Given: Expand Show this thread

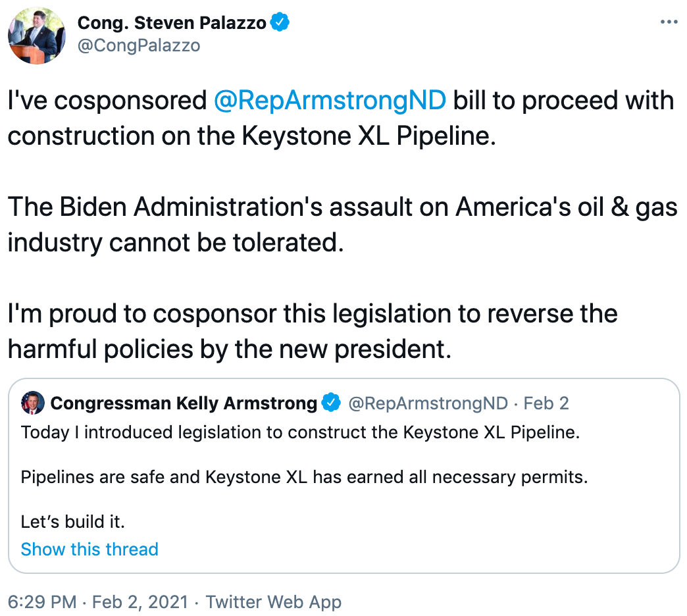Looking at the screenshot, I should click(x=89, y=550).
